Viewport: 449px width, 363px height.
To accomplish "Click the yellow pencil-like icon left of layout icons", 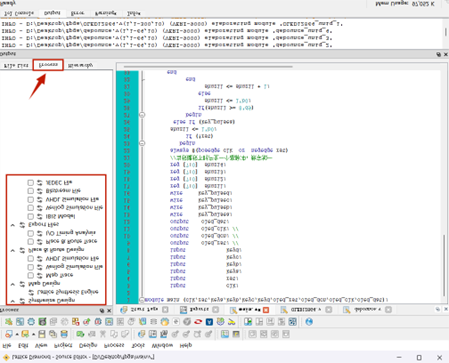I will pos(231,322).
